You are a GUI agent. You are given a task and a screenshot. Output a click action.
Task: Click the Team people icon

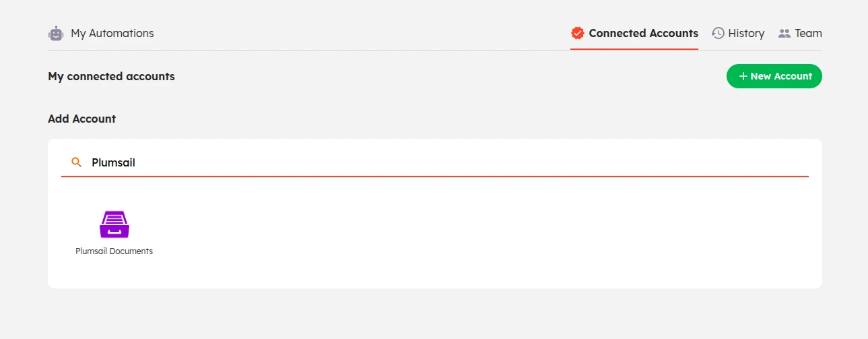pyautogui.click(x=784, y=33)
